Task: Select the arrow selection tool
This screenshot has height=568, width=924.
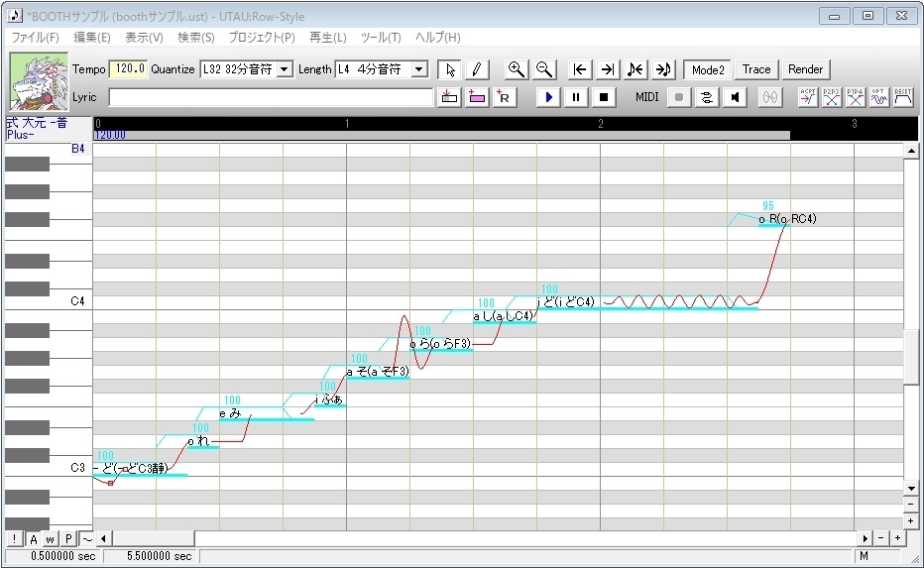Action: (450, 69)
